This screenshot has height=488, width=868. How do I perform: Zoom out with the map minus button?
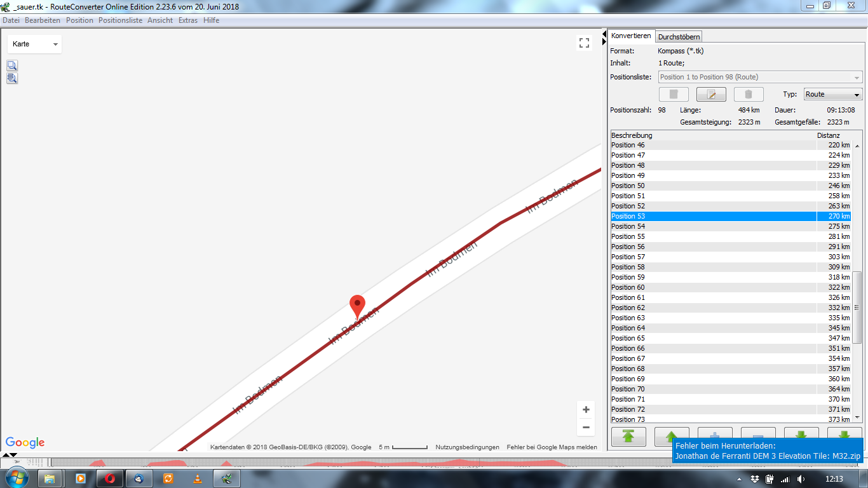[586, 427]
